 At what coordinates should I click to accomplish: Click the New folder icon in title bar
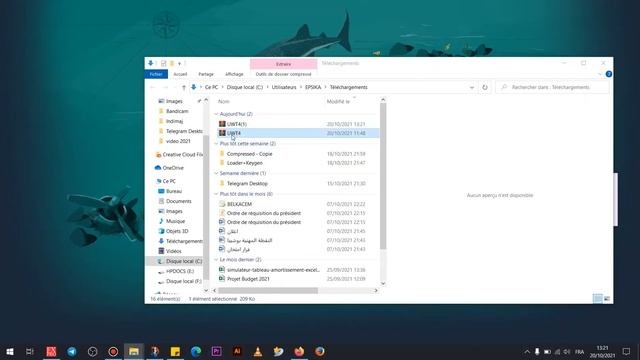pos(172,63)
